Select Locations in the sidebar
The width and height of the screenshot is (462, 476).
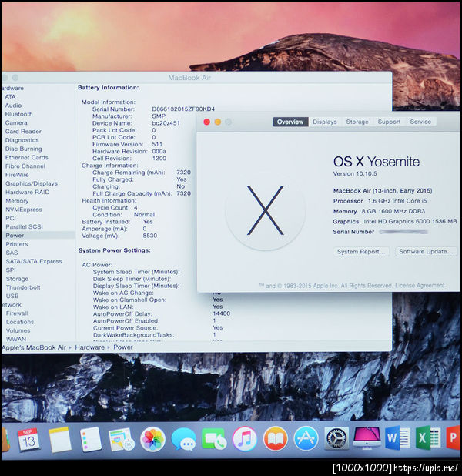coord(20,322)
